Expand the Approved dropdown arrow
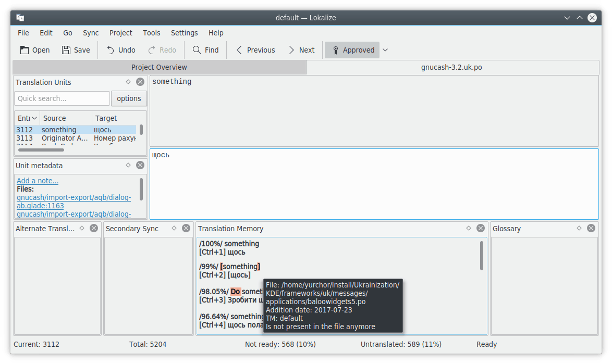 385,50
